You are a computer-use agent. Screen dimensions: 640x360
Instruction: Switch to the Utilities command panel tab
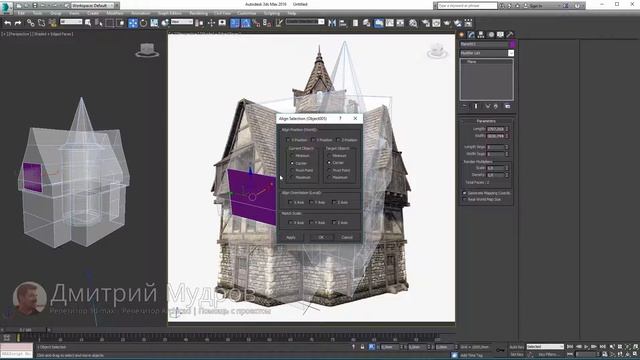coord(509,35)
